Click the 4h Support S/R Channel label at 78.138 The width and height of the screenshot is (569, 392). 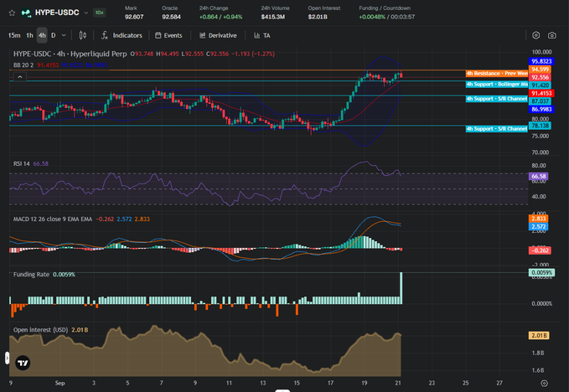click(496, 129)
